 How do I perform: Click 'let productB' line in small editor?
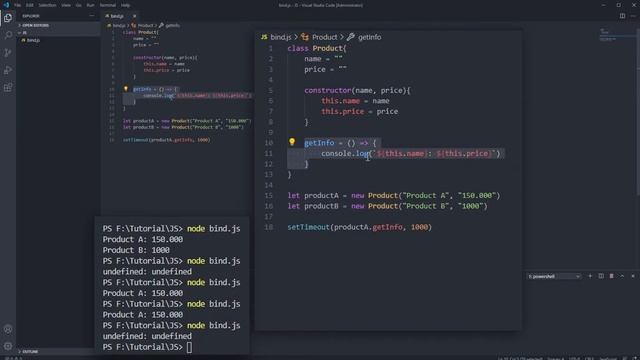[x=183, y=127]
